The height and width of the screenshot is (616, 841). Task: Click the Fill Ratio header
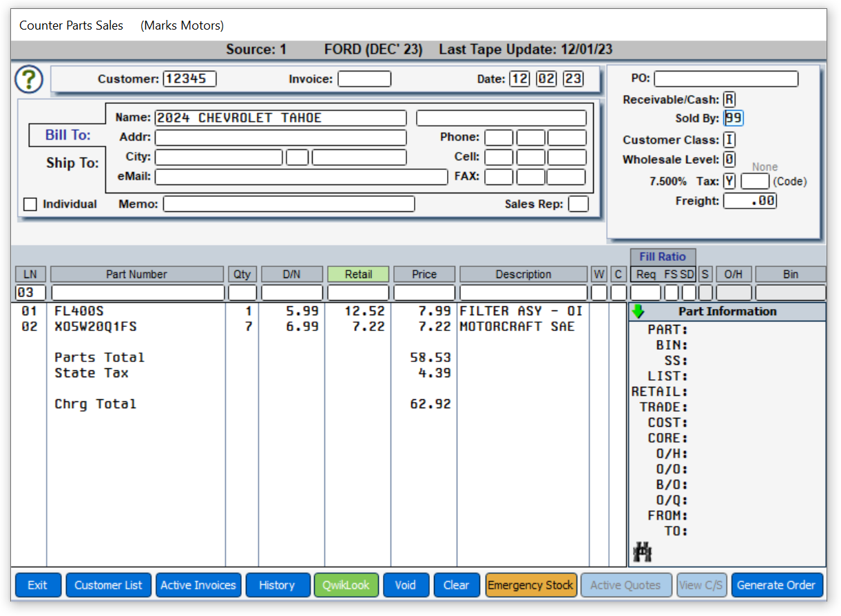662,257
